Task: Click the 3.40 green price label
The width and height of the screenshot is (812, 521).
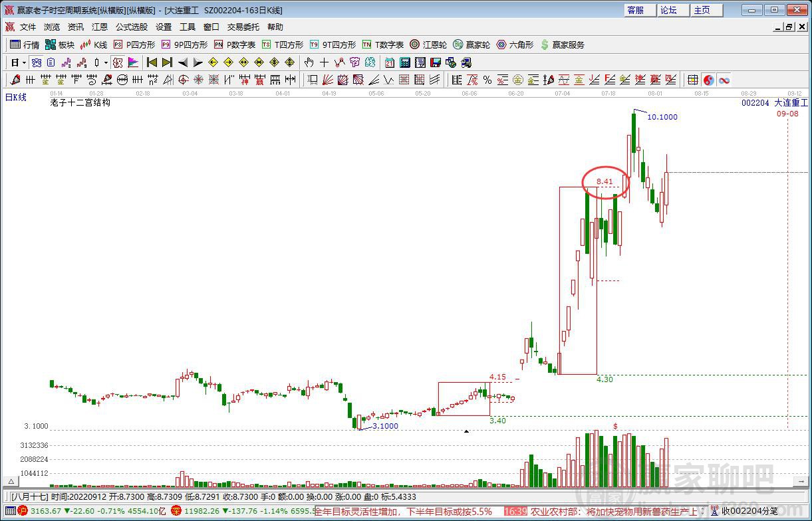Action: [x=497, y=420]
